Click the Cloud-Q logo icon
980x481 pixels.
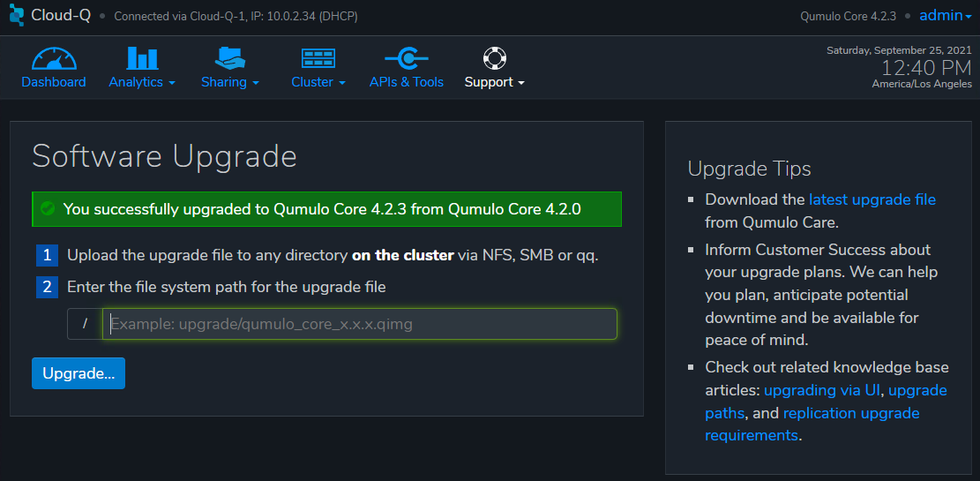[17, 16]
